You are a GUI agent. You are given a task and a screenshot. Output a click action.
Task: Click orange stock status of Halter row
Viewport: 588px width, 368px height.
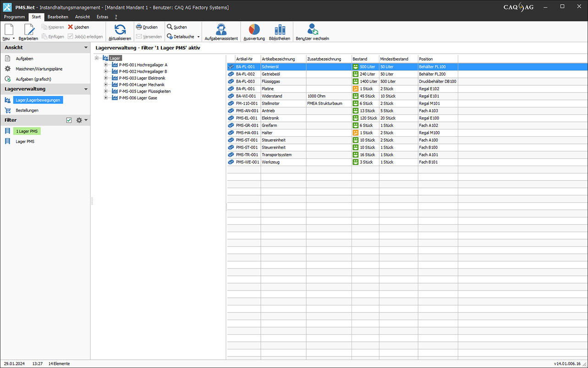click(x=355, y=133)
